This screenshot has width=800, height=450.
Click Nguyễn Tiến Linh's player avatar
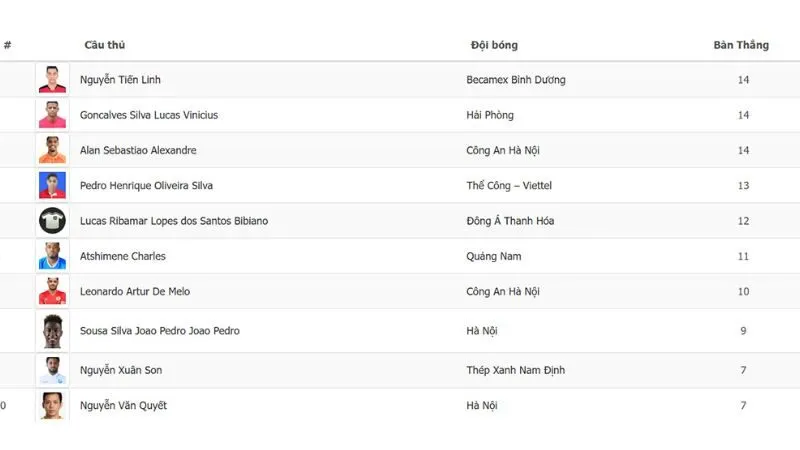52,80
